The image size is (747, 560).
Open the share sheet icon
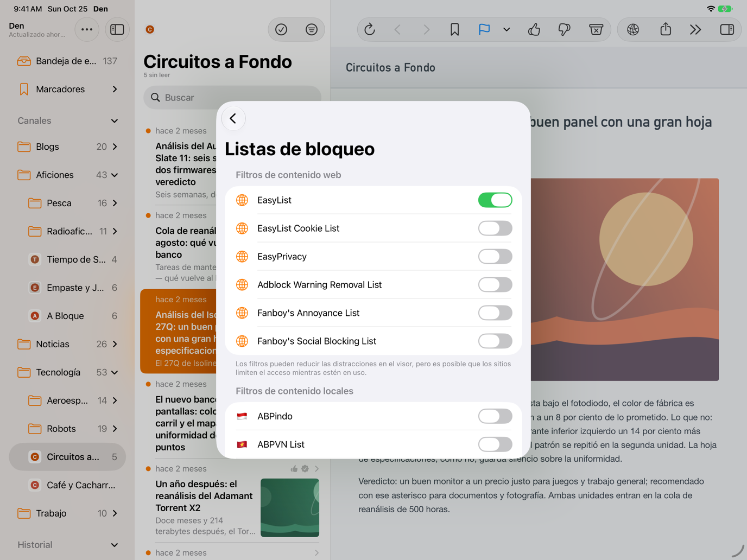(666, 29)
